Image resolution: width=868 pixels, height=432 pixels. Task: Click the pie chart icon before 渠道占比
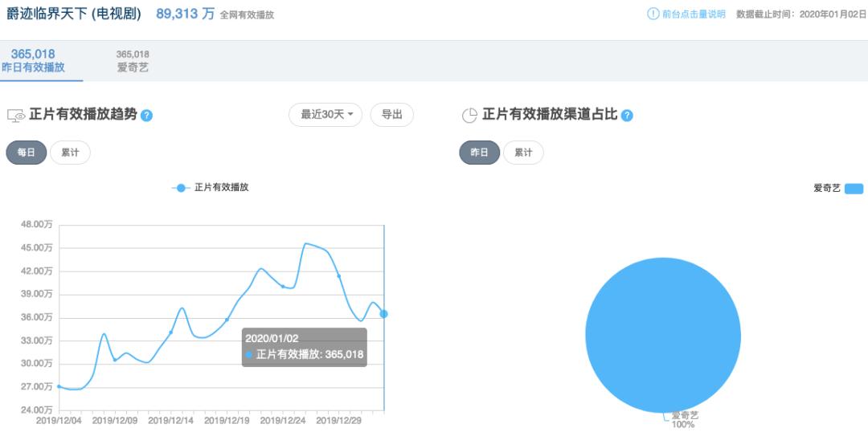469,115
